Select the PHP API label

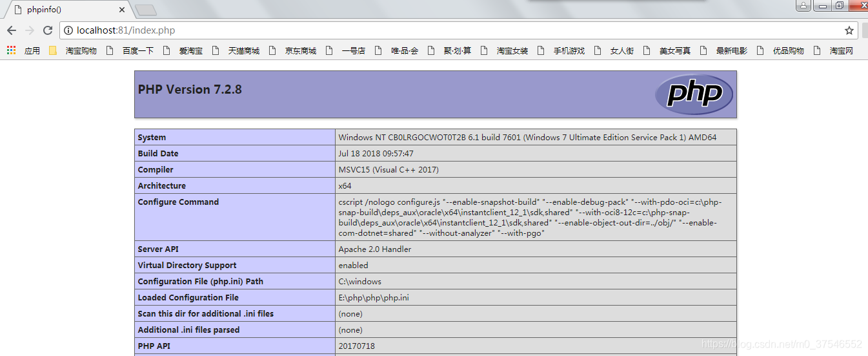click(x=154, y=346)
